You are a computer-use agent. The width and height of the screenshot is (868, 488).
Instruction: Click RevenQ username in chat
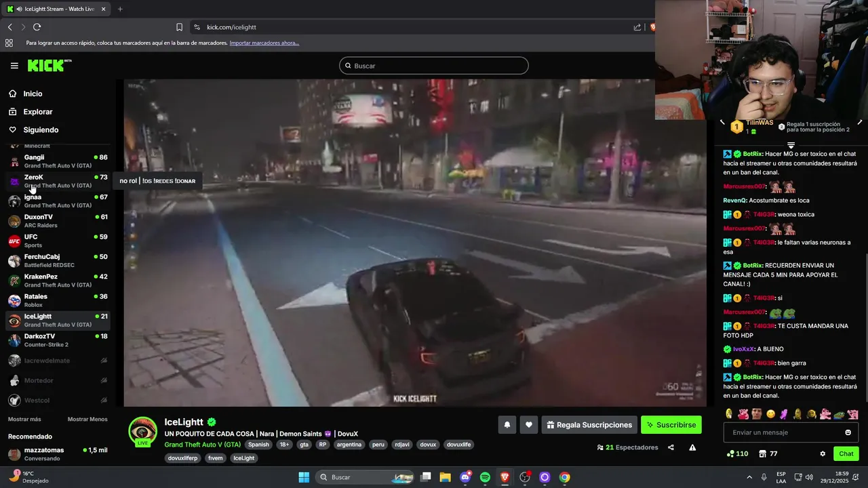point(734,200)
